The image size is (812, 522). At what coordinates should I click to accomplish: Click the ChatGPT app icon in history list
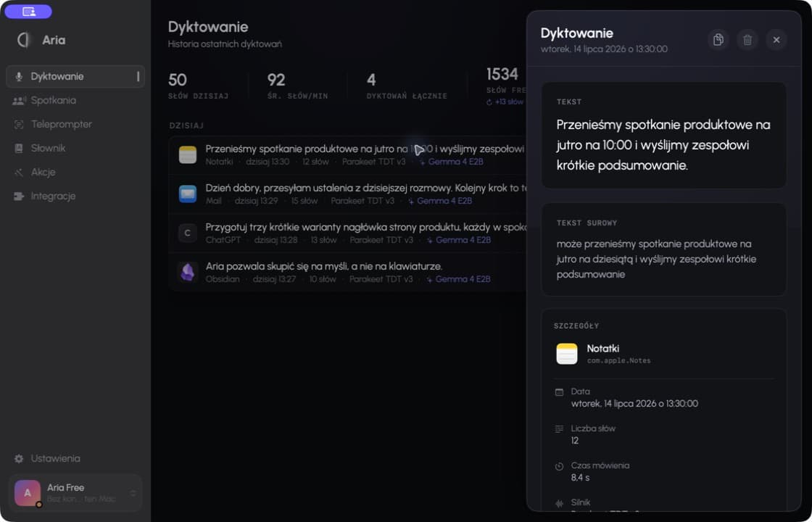coord(188,233)
